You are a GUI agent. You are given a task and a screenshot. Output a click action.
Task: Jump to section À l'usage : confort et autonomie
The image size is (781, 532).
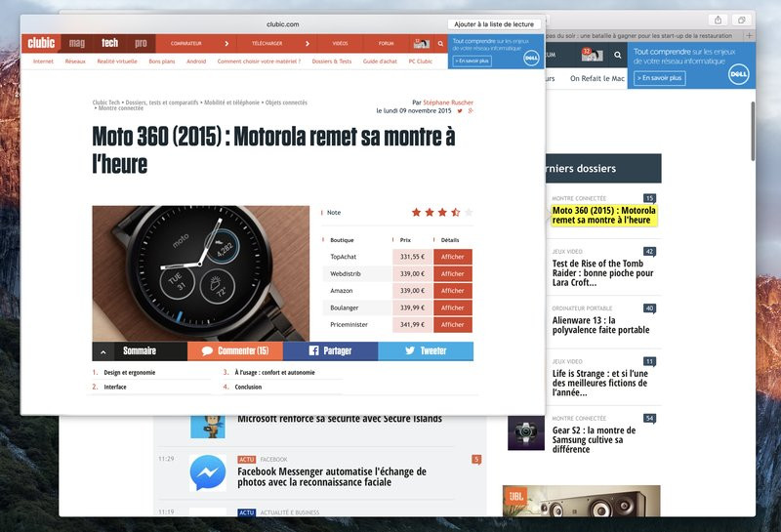pos(275,373)
